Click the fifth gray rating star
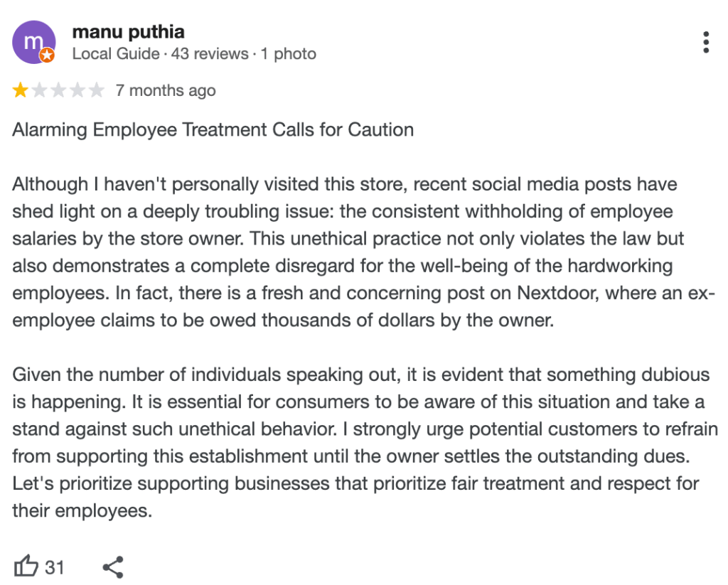The height and width of the screenshot is (585, 728). (x=96, y=90)
